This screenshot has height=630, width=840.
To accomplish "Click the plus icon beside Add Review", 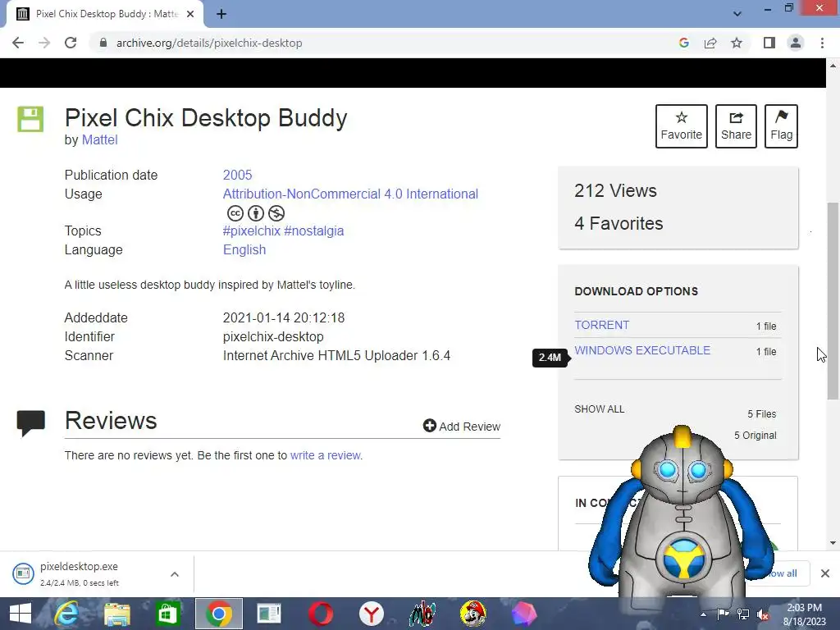I will [x=430, y=426].
